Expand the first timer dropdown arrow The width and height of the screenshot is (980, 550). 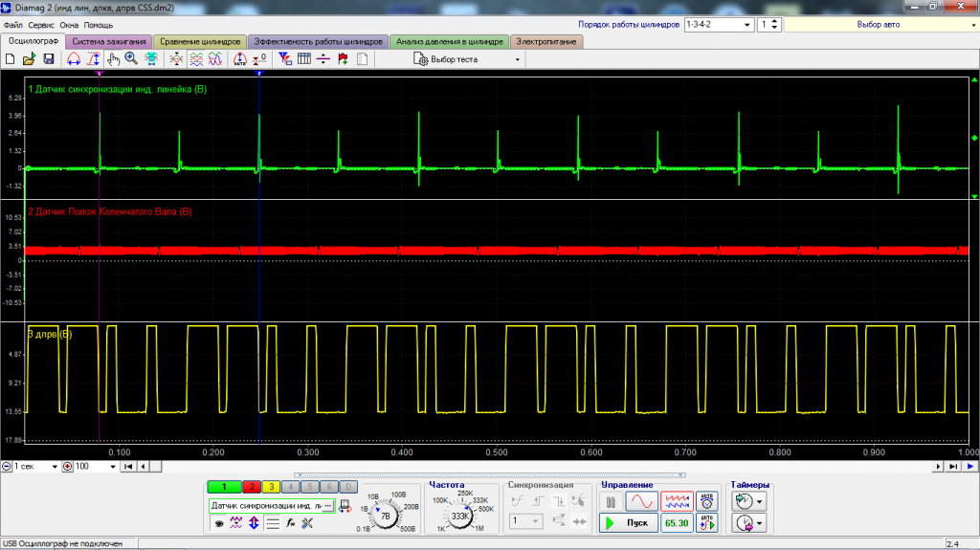[759, 501]
